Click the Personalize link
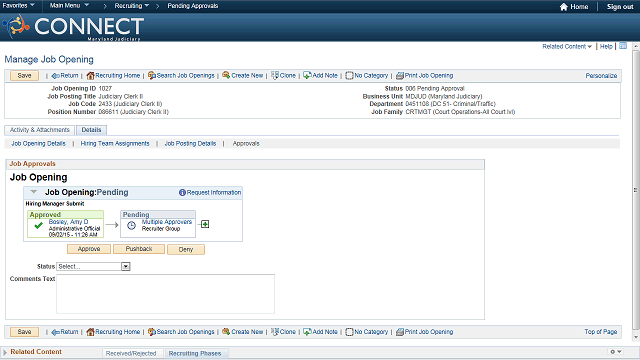Screen dimensions: 640x360 [x=601, y=76]
